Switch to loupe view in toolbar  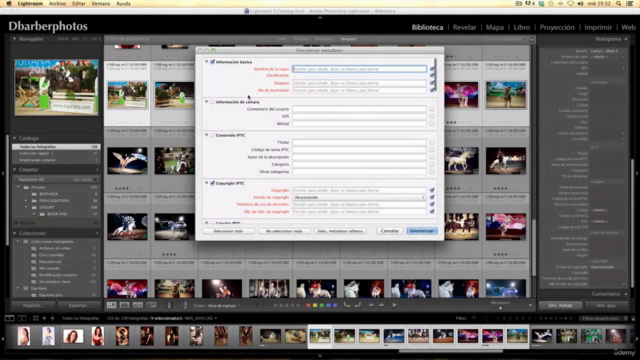click(124, 305)
